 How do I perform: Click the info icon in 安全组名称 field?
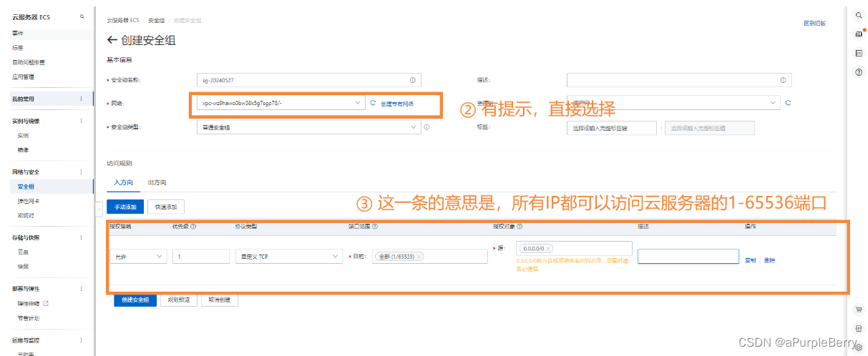coord(412,80)
